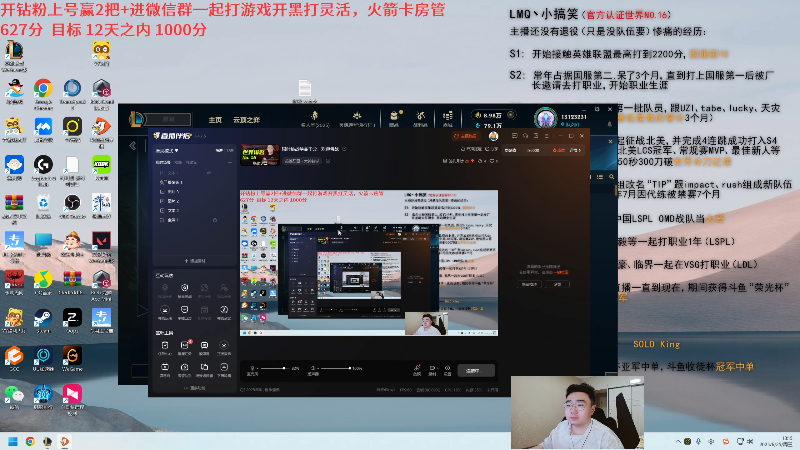Open the scene mode dropdown in 直播伴侣
This screenshot has width=800, height=450.
click(167, 151)
